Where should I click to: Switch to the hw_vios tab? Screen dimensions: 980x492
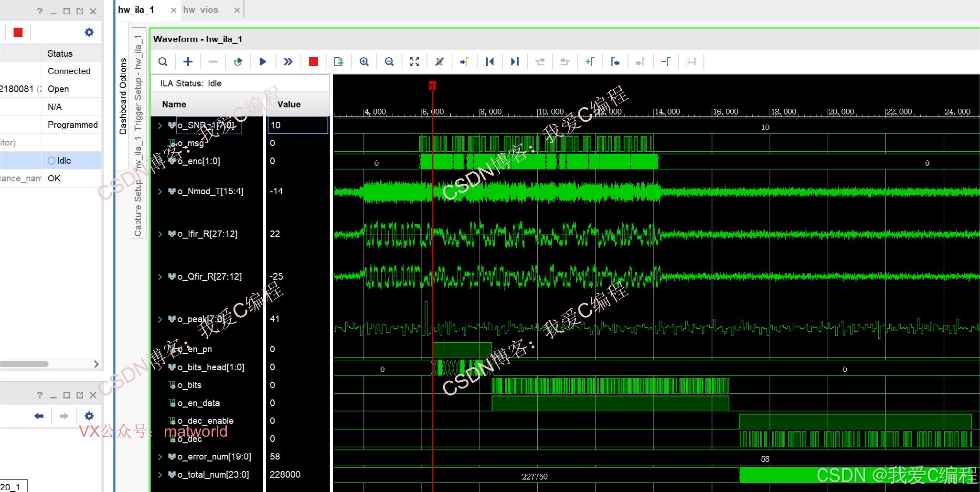pos(201,10)
